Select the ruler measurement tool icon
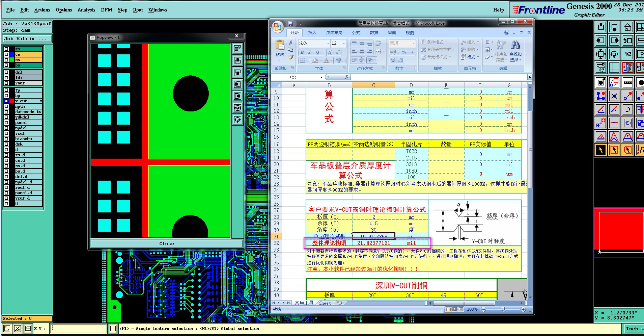This screenshot has width=644, height=336. click(x=628, y=82)
